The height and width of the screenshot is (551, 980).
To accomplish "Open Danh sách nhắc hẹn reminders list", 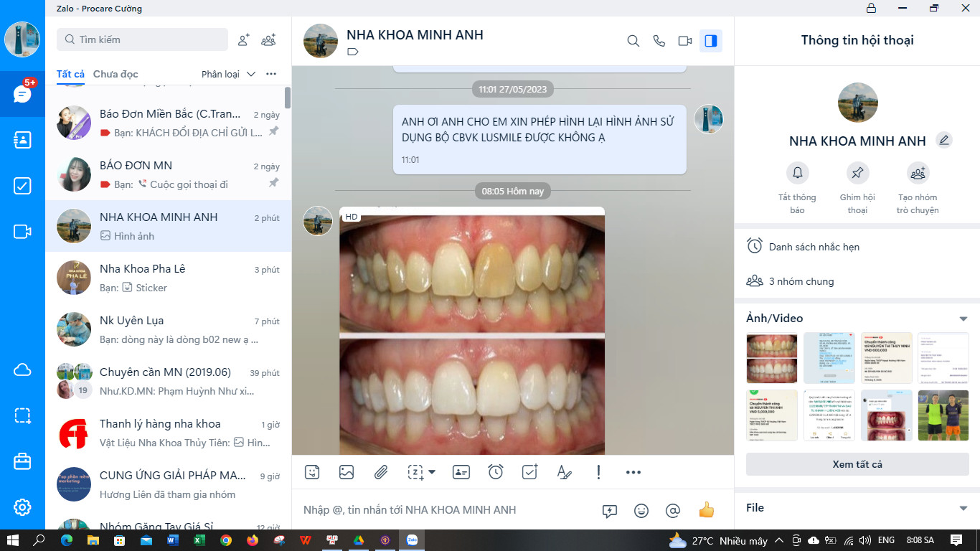I will click(814, 247).
